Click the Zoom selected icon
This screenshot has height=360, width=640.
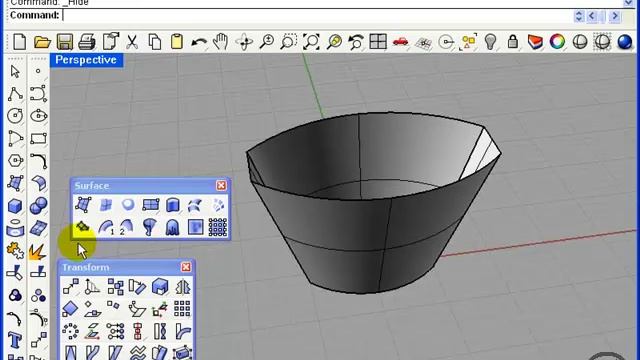click(334, 42)
